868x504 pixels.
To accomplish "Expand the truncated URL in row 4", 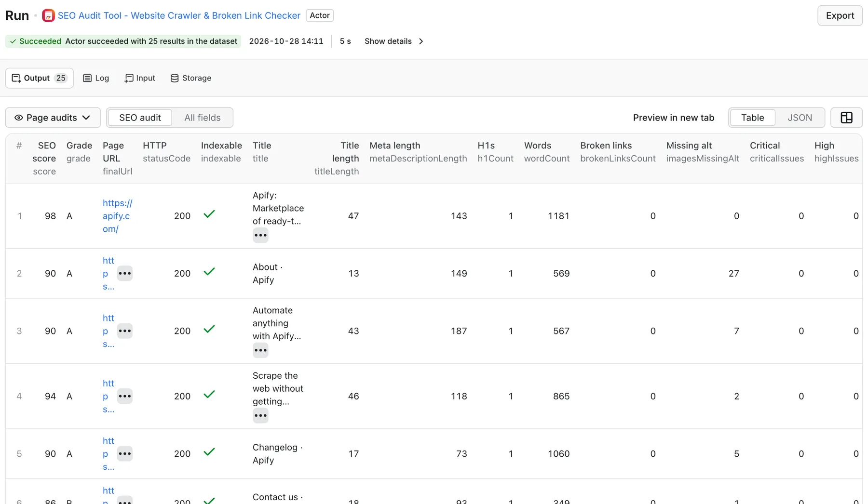I will coord(124,396).
